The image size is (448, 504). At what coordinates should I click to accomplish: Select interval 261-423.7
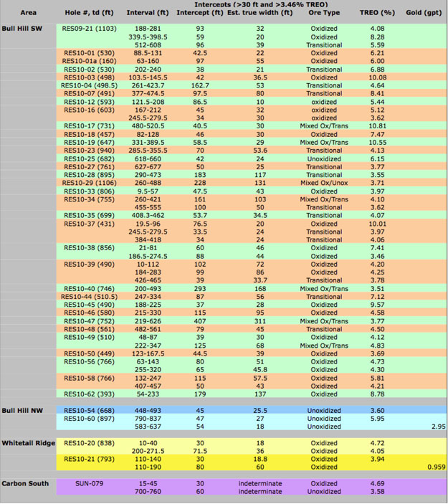[148, 85]
